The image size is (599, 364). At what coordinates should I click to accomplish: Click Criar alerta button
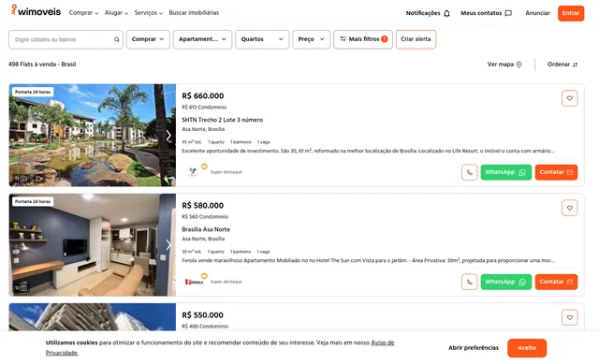click(x=416, y=39)
